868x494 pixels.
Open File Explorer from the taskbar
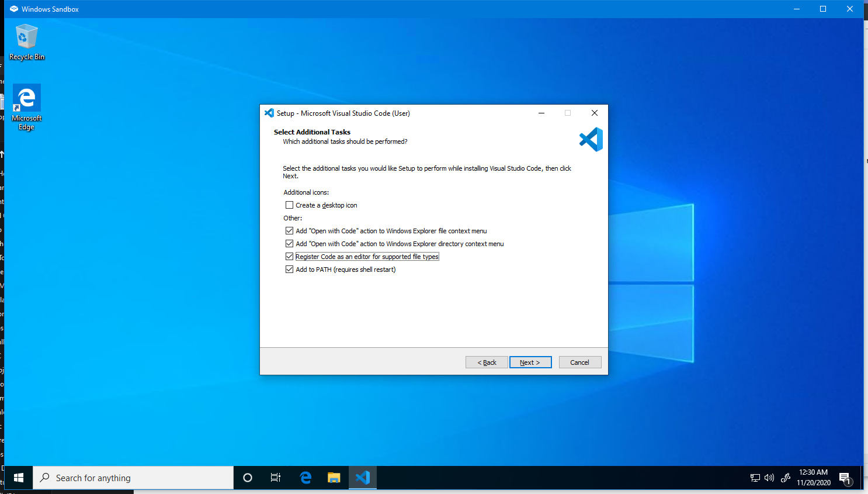coord(334,478)
